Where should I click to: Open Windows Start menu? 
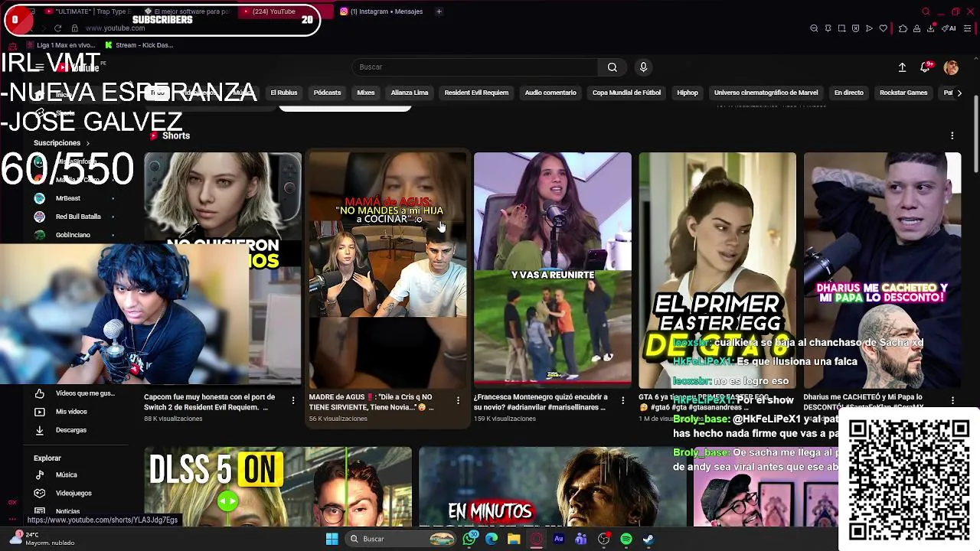pyautogui.click(x=332, y=539)
